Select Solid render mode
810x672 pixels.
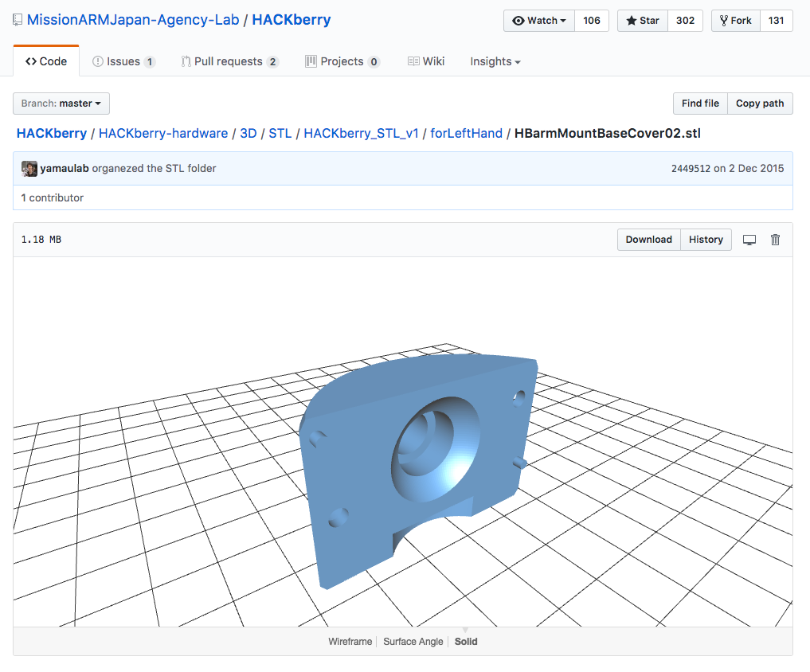click(465, 642)
